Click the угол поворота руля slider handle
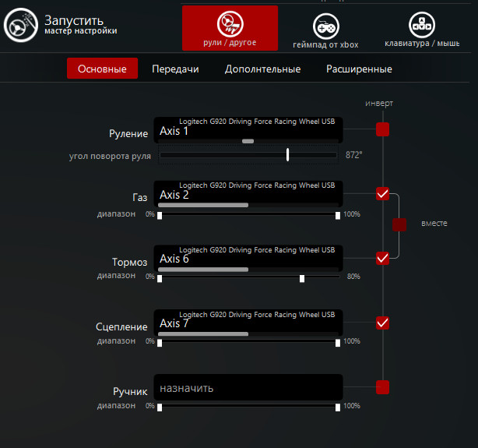Viewport: 478px width, 448px height. [288, 155]
